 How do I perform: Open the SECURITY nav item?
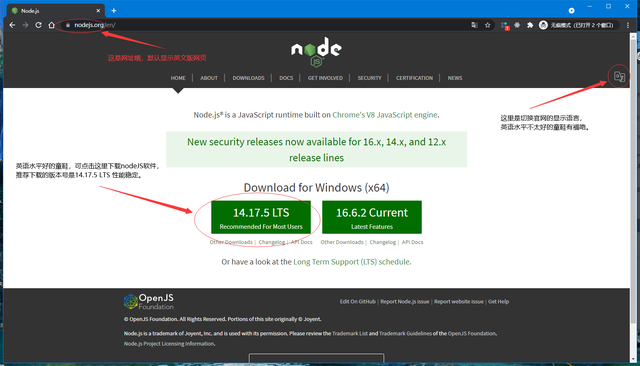369,78
